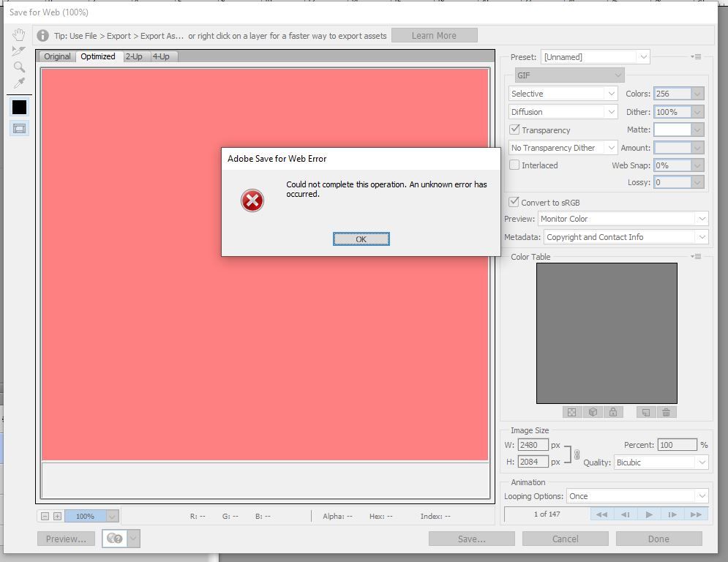Click the red error icon in dialog
This screenshot has height=562, width=728.
[252, 201]
